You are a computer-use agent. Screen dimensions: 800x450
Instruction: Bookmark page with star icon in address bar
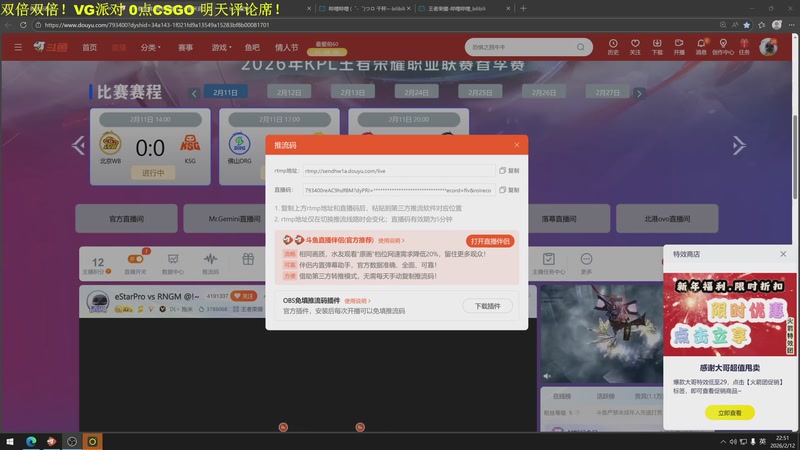tap(747, 24)
